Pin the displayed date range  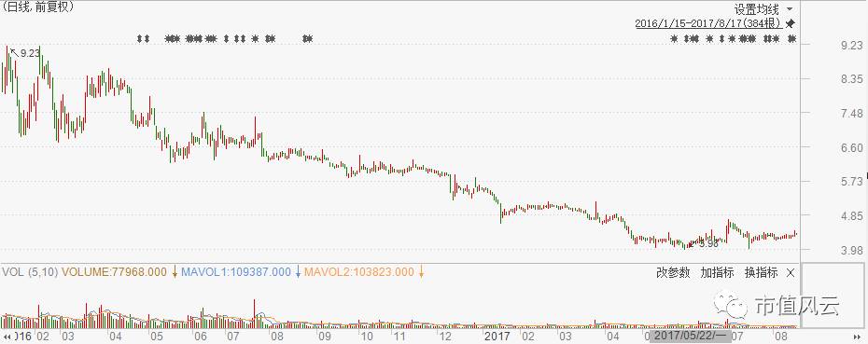click(791, 24)
